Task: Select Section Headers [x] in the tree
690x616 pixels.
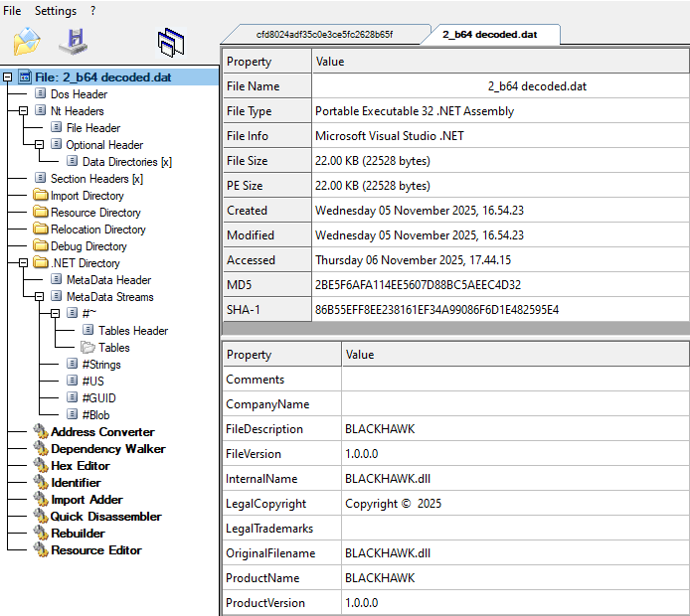Action: tap(96, 179)
